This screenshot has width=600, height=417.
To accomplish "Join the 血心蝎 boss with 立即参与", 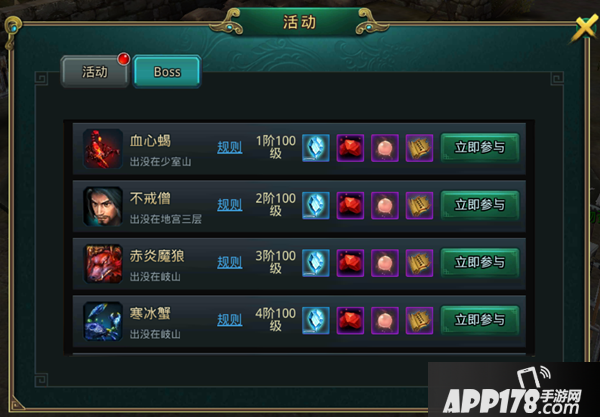I will tap(480, 147).
